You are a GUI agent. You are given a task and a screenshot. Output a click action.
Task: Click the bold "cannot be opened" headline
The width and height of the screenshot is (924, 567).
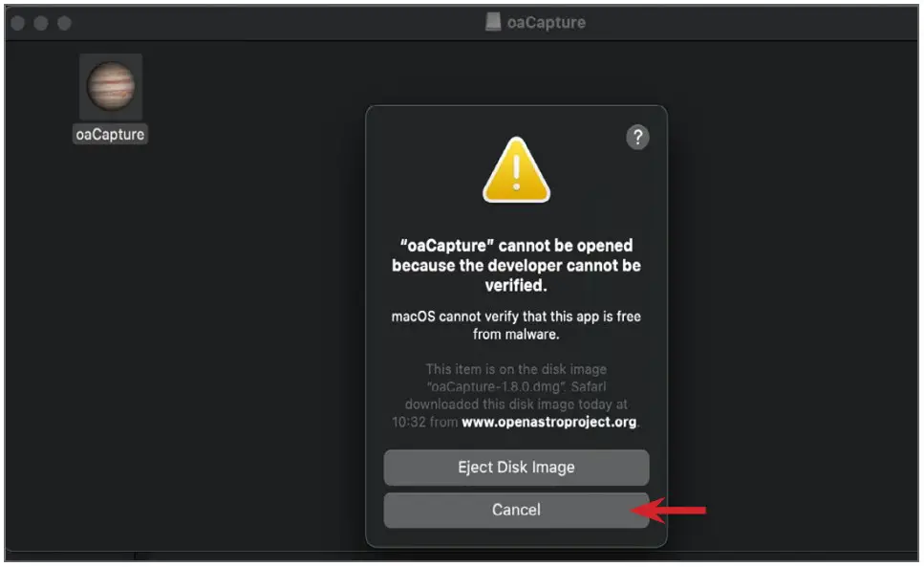pos(516,265)
